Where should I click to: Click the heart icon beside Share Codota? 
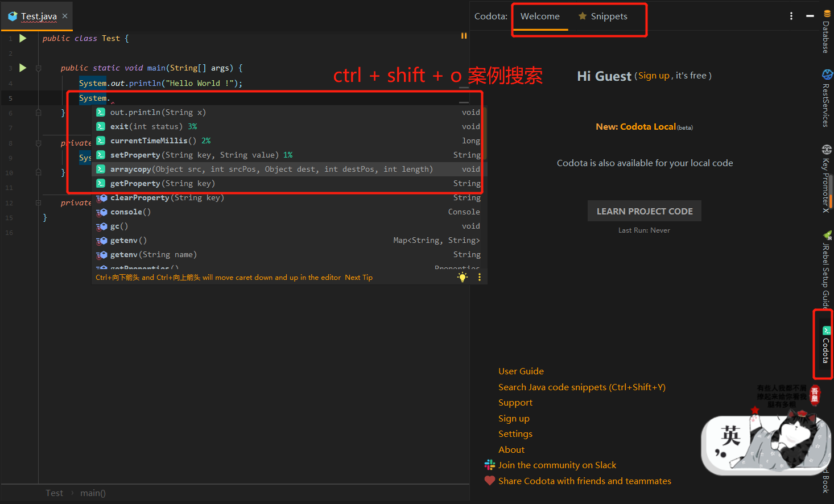489,481
